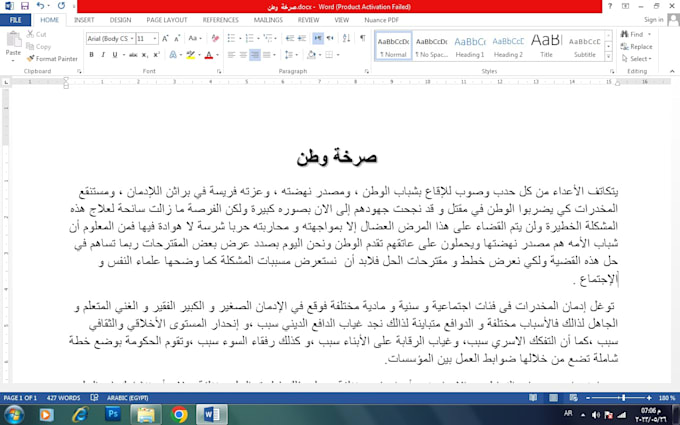Toggle center paragraph alignment
680x425 pixels.
(x=243, y=55)
